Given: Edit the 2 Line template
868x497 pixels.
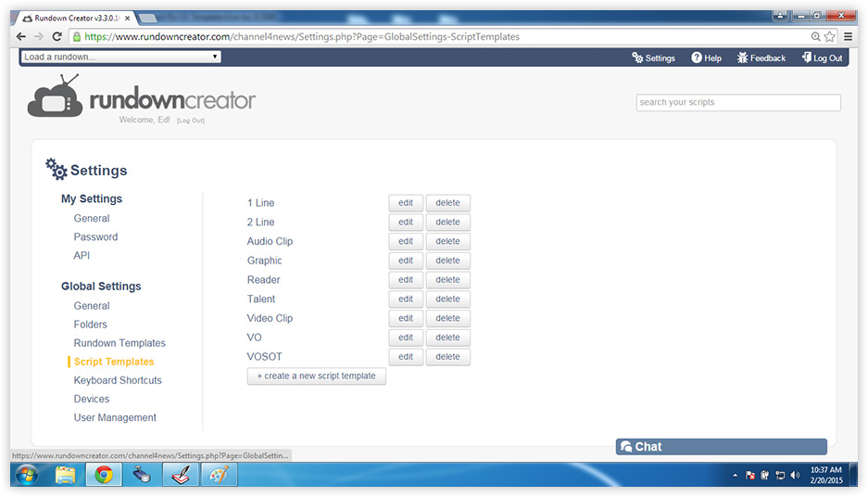Looking at the screenshot, I should click(406, 223).
